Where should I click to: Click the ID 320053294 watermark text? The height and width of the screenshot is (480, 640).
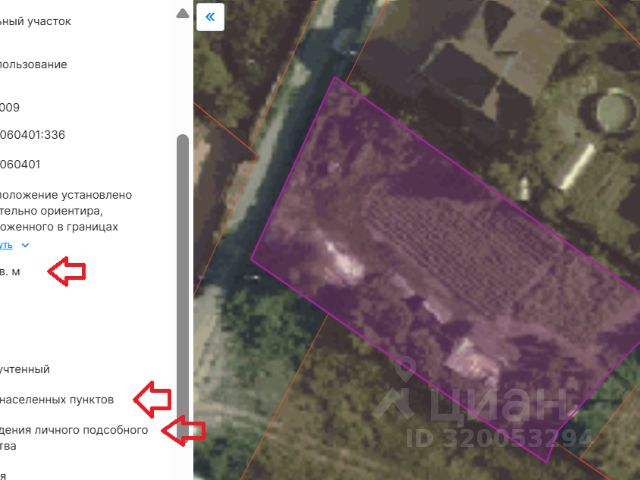point(499,438)
